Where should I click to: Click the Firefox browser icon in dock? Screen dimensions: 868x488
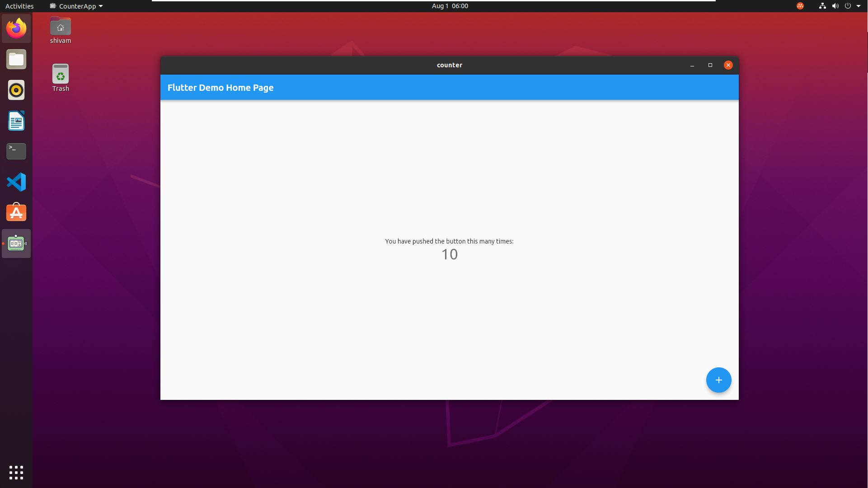click(16, 28)
